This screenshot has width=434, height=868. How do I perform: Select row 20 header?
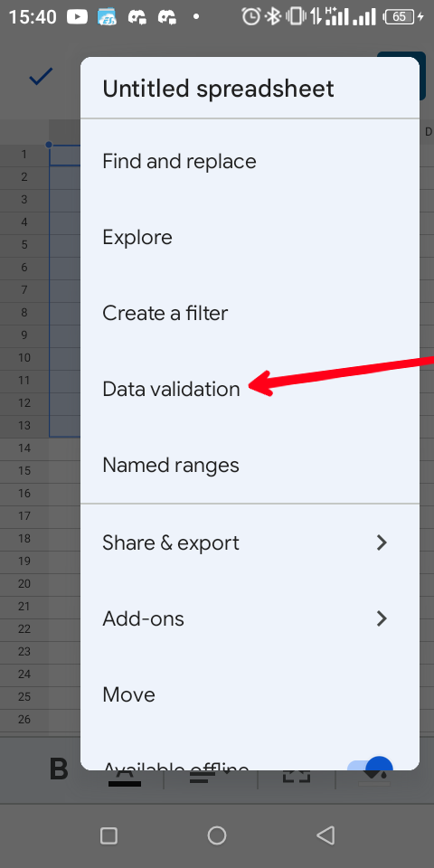[x=24, y=583]
